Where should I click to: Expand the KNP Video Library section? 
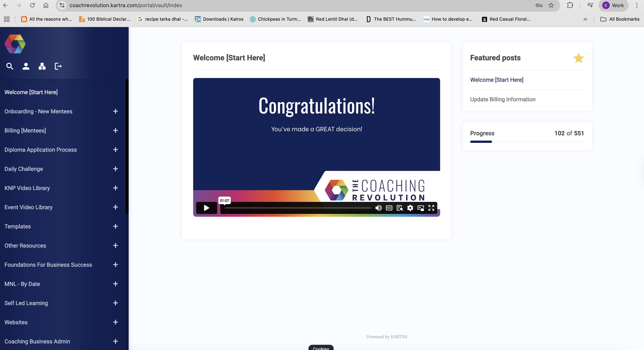click(115, 188)
